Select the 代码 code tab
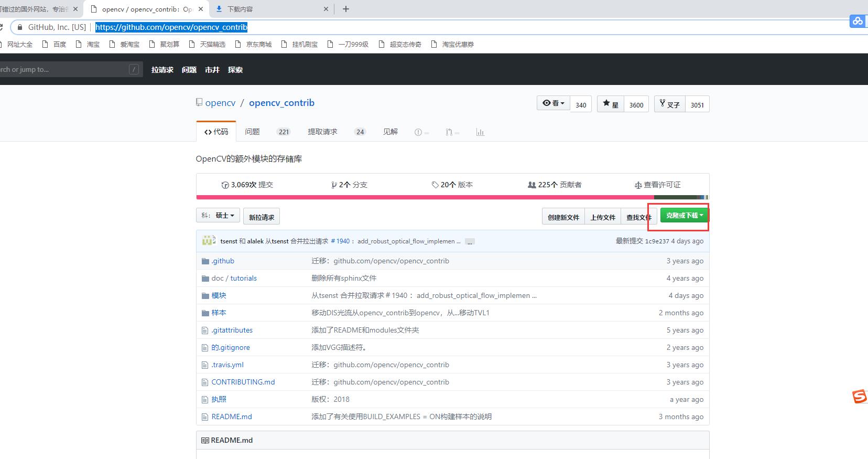The width and height of the screenshot is (868, 459). coord(216,132)
